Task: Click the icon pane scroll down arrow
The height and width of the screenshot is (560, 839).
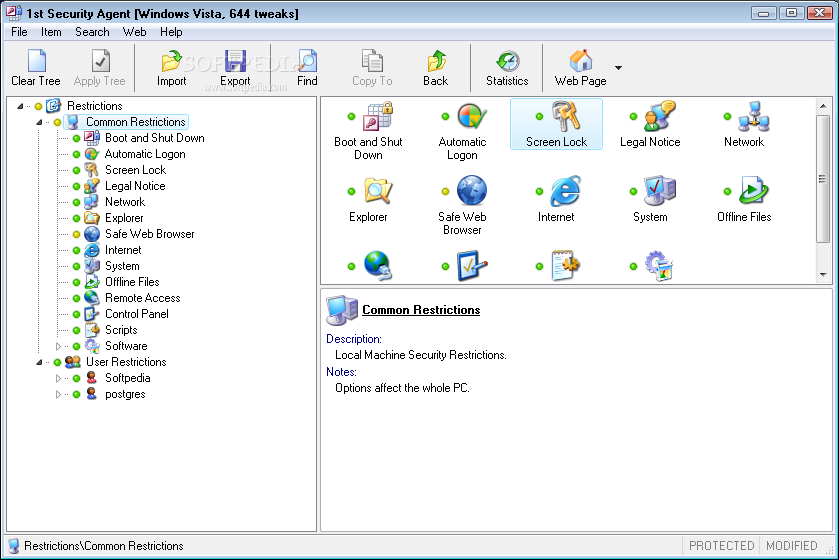Action: pos(823,275)
